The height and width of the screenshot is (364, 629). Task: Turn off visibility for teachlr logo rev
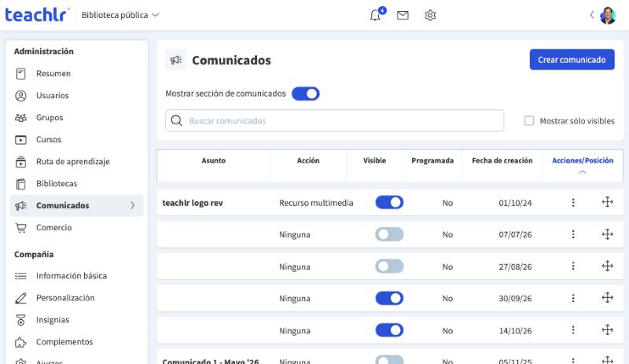389,202
